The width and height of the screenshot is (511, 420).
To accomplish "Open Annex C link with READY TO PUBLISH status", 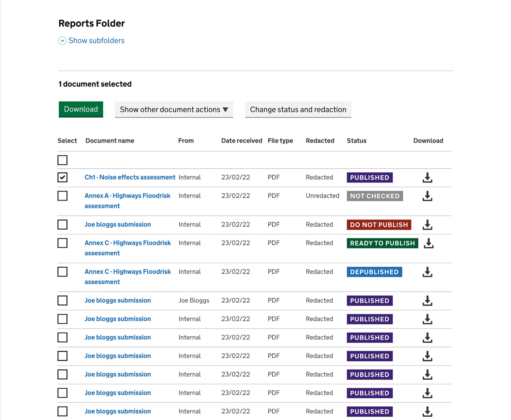I will pos(128,248).
